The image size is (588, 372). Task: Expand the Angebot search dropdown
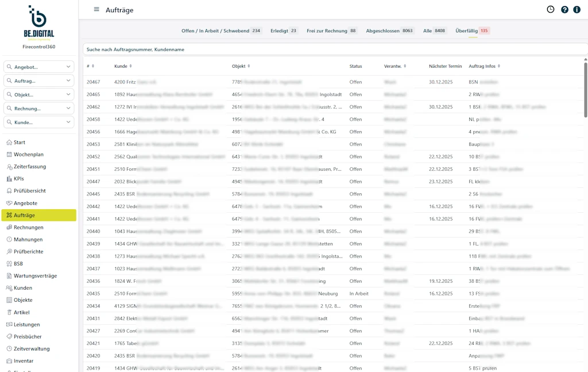tap(69, 67)
